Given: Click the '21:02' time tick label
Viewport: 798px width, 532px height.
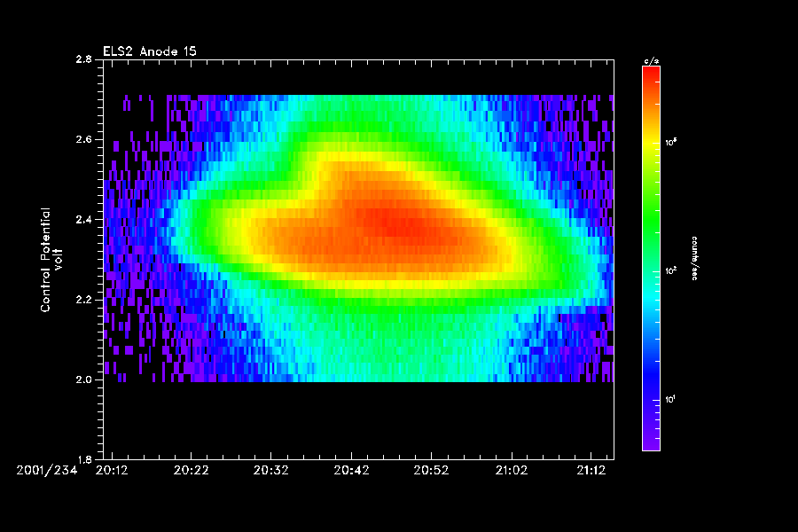Looking at the screenshot, I should [x=512, y=470].
